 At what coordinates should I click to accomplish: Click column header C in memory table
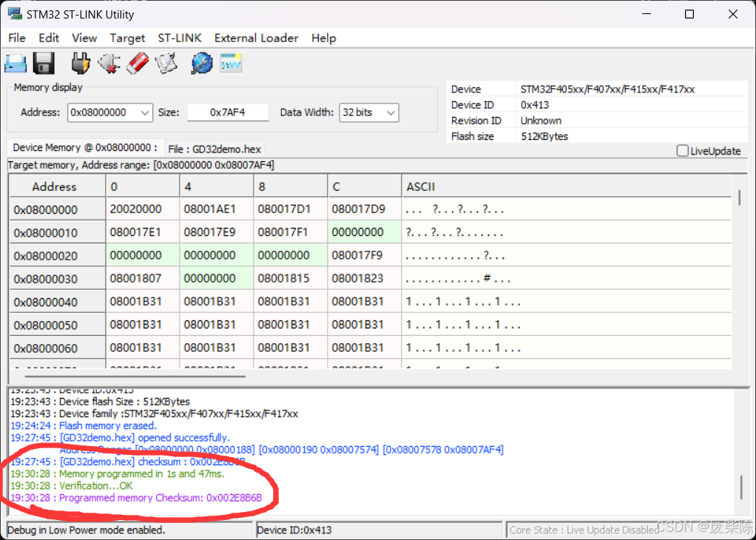tap(365, 186)
